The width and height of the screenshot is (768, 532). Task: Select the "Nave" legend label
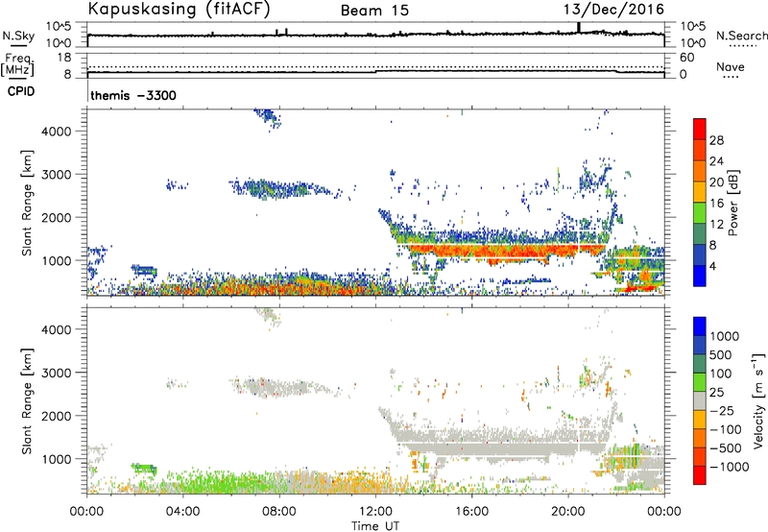(731, 67)
